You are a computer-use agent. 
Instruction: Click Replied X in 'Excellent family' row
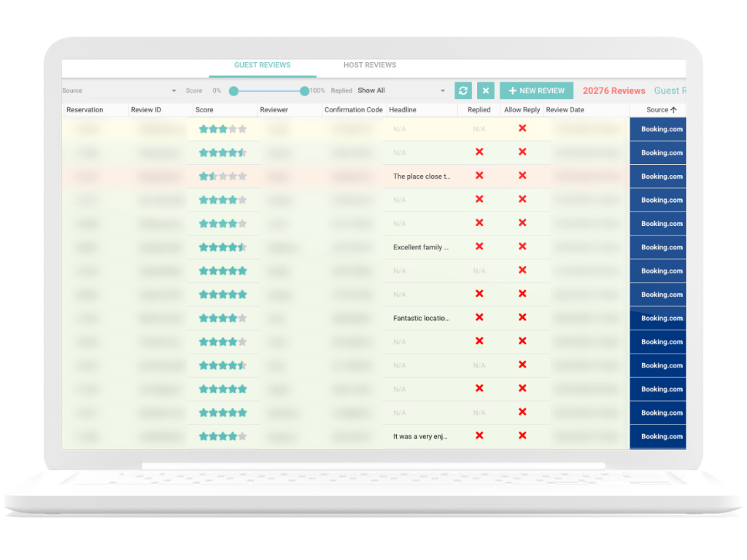[x=479, y=246]
